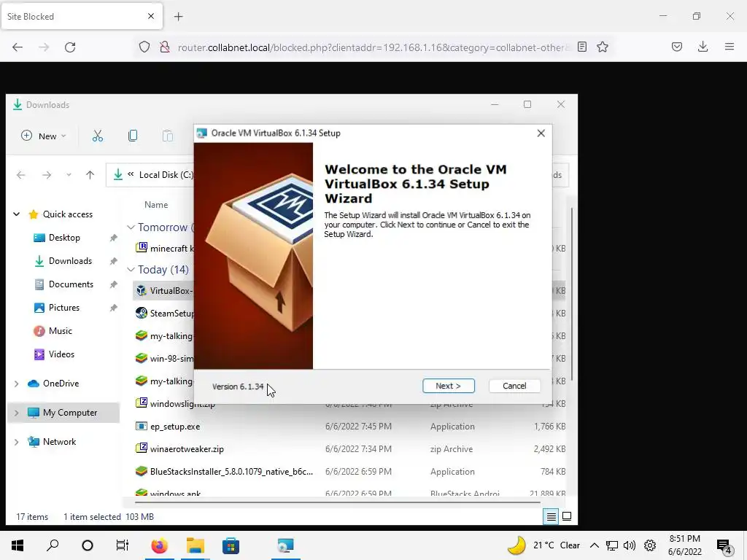Click the shield tracking protection icon

point(144,47)
